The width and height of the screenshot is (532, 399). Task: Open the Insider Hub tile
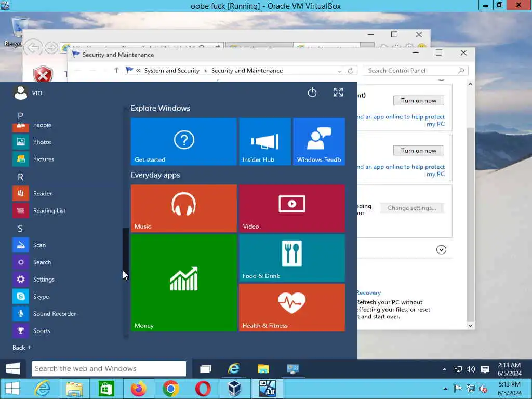pyautogui.click(x=264, y=141)
